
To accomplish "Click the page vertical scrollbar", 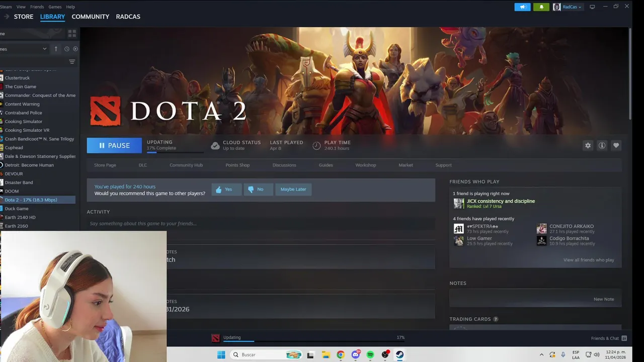I will point(630,73).
